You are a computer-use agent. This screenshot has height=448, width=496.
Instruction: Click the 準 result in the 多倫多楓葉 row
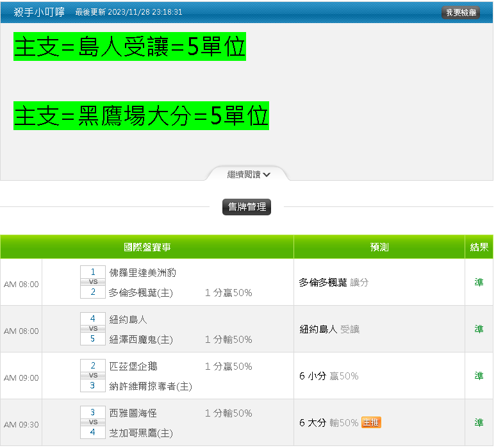point(479,282)
